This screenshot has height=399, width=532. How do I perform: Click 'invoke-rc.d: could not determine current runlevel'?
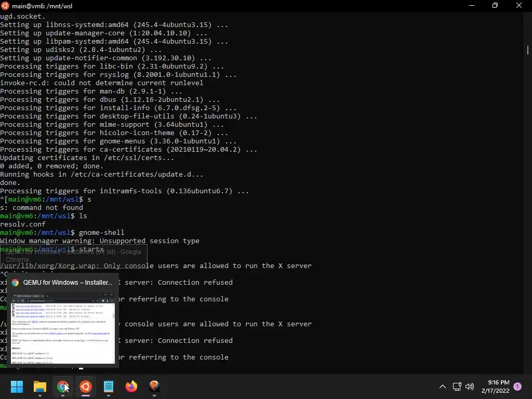coord(101,83)
